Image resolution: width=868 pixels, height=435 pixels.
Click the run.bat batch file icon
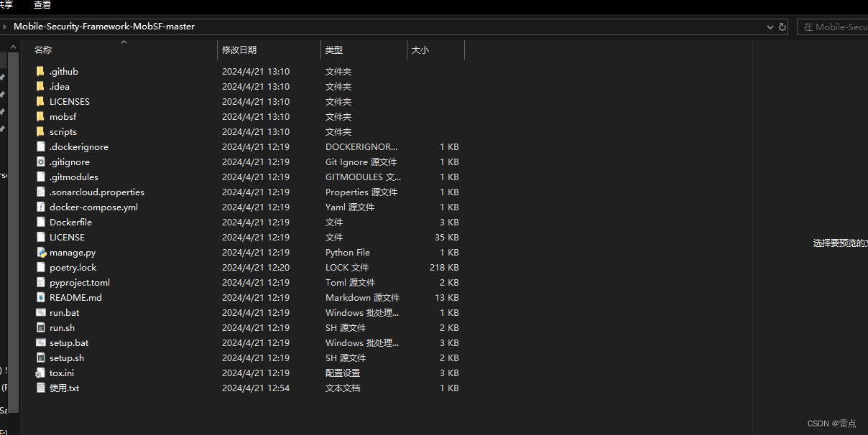pos(40,312)
